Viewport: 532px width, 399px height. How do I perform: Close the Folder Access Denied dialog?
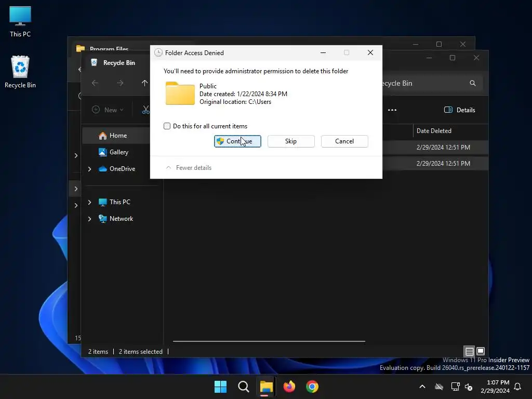pyautogui.click(x=370, y=52)
